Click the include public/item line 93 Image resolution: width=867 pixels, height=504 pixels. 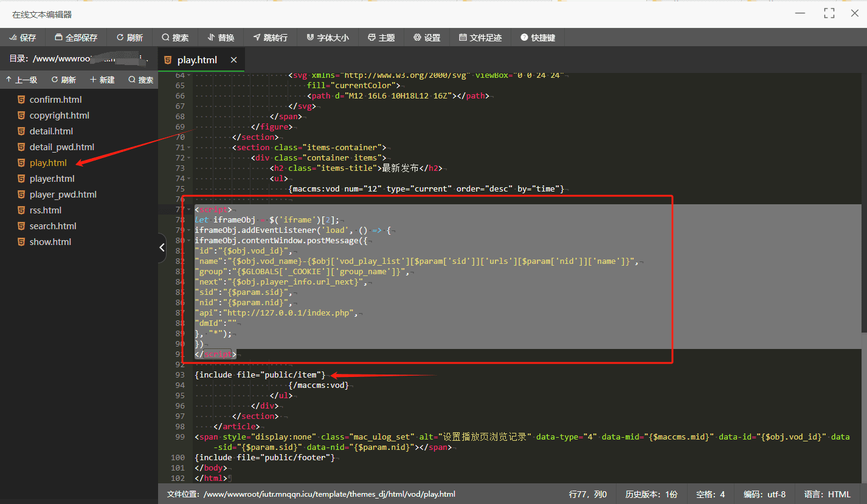click(x=260, y=375)
